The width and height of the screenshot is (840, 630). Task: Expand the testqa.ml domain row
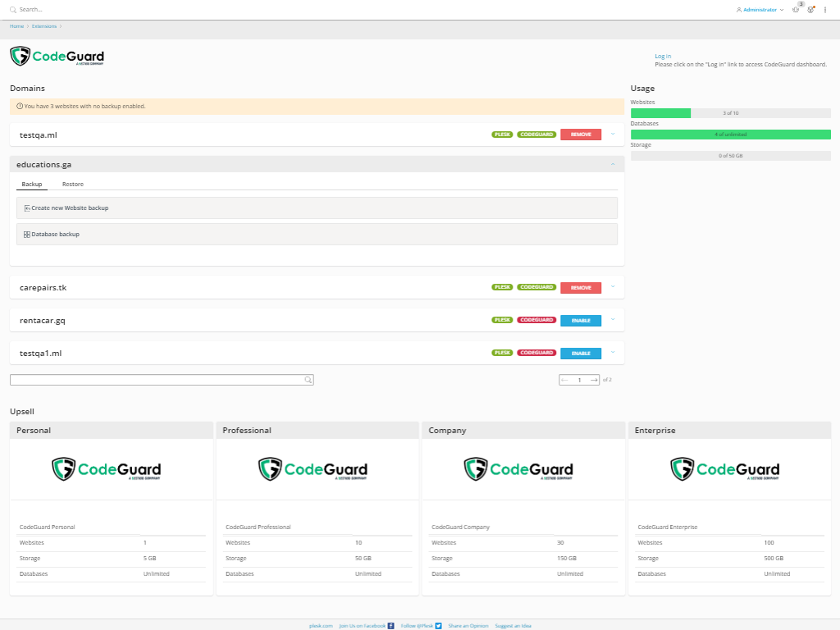(612, 133)
